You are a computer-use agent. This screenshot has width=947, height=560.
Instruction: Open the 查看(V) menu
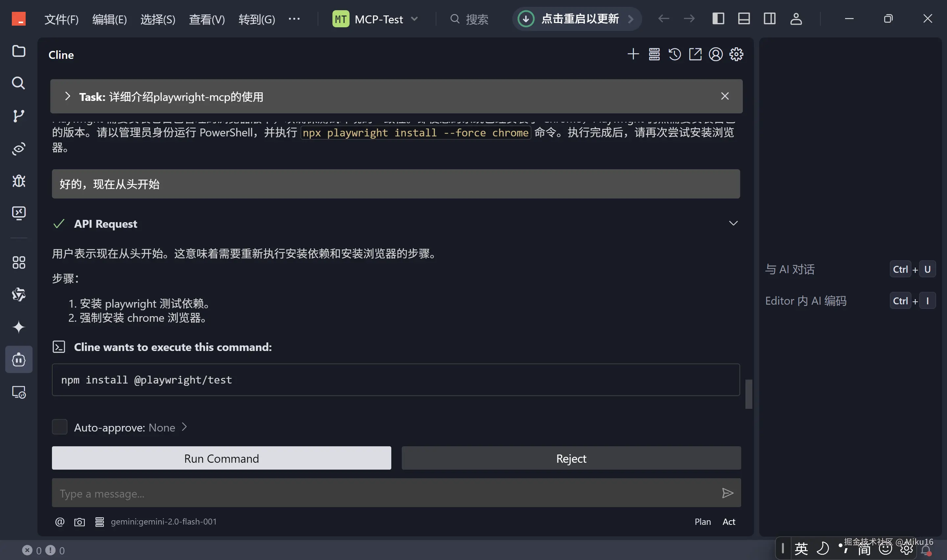207,19
